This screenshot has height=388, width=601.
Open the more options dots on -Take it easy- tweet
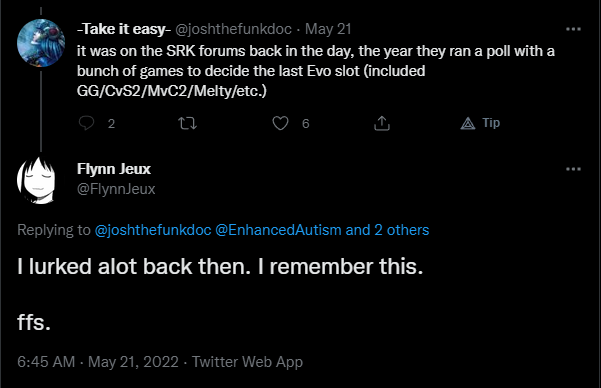coord(573,29)
